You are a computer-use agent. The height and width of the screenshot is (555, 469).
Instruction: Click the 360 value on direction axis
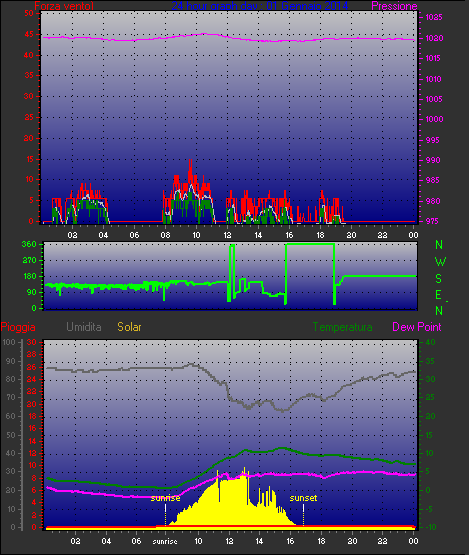pos(29,244)
